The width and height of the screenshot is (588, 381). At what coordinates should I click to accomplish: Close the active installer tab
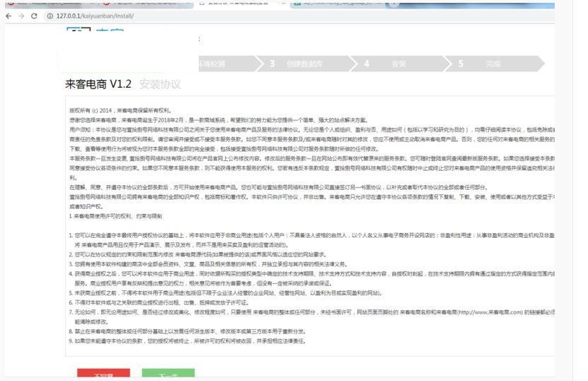[x=282, y=4]
